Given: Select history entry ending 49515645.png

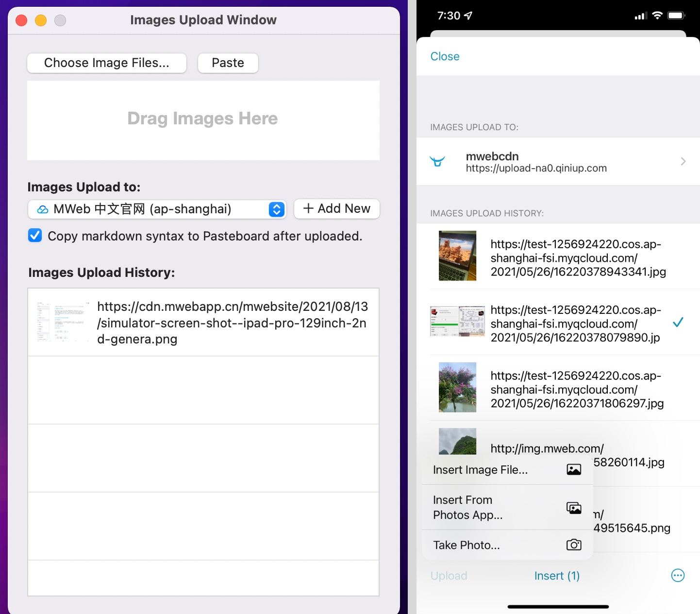Looking at the screenshot, I should [x=632, y=521].
